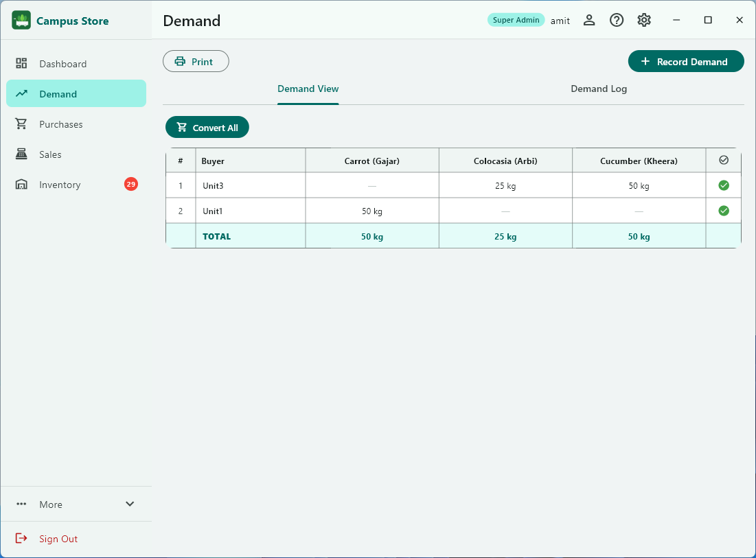756x558 pixels.
Task: Close the Campus Store window
Action: 739,20
